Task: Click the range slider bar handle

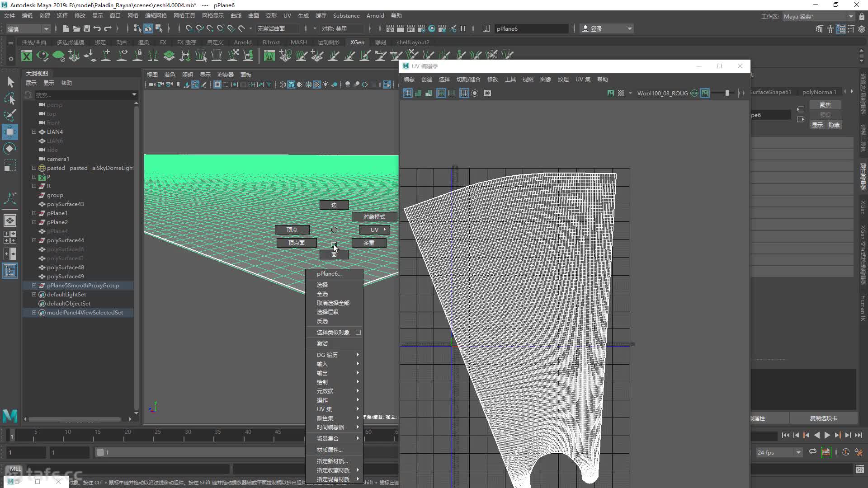Action: (x=100, y=452)
